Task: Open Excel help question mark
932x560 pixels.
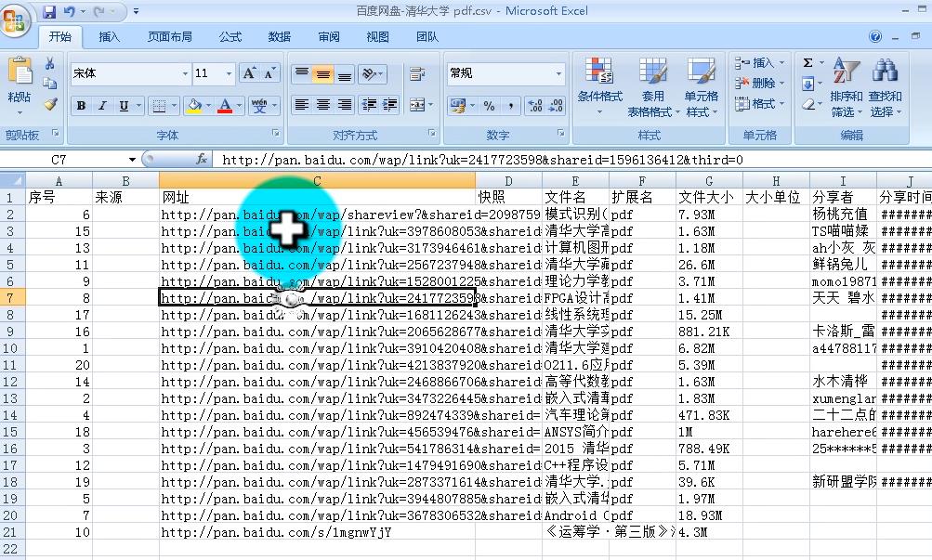Action: tap(875, 37)
